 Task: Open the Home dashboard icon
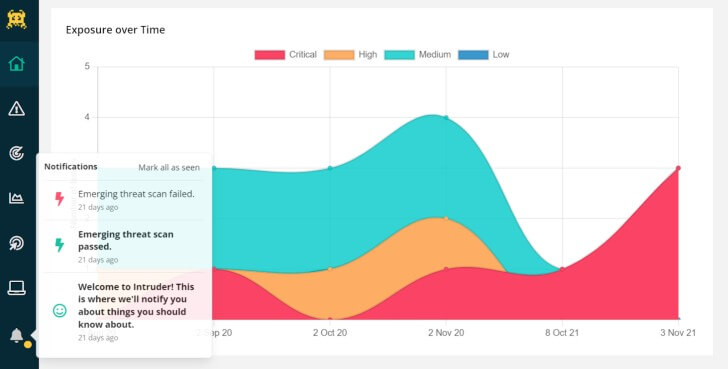[17, 64]
